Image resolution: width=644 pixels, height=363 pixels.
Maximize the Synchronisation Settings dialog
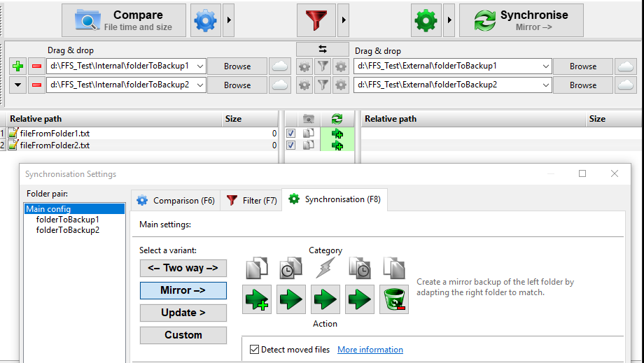pos(582,173)
